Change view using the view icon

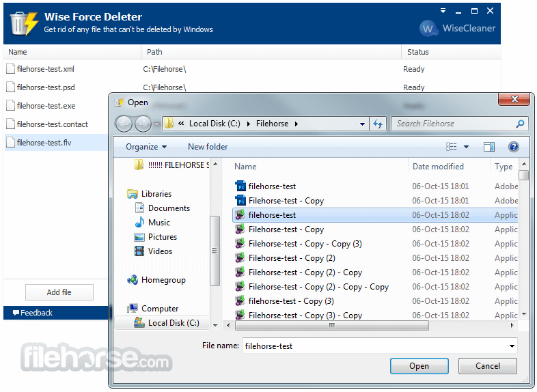452,147
